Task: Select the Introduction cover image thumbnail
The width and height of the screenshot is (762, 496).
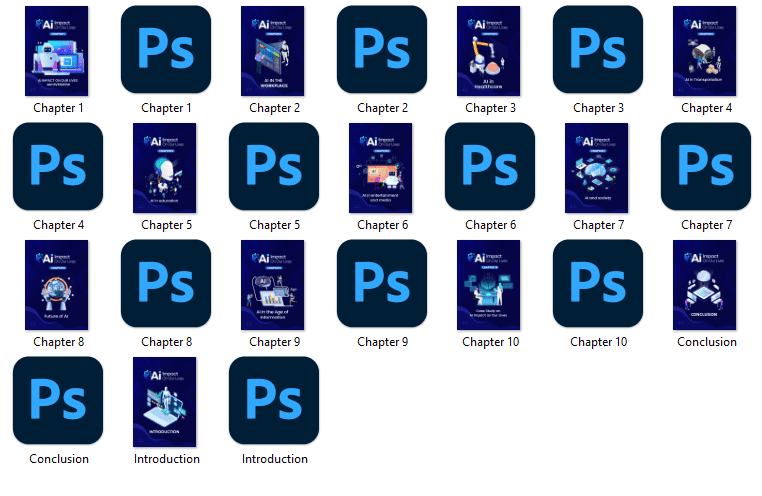Action: [165, 402]
